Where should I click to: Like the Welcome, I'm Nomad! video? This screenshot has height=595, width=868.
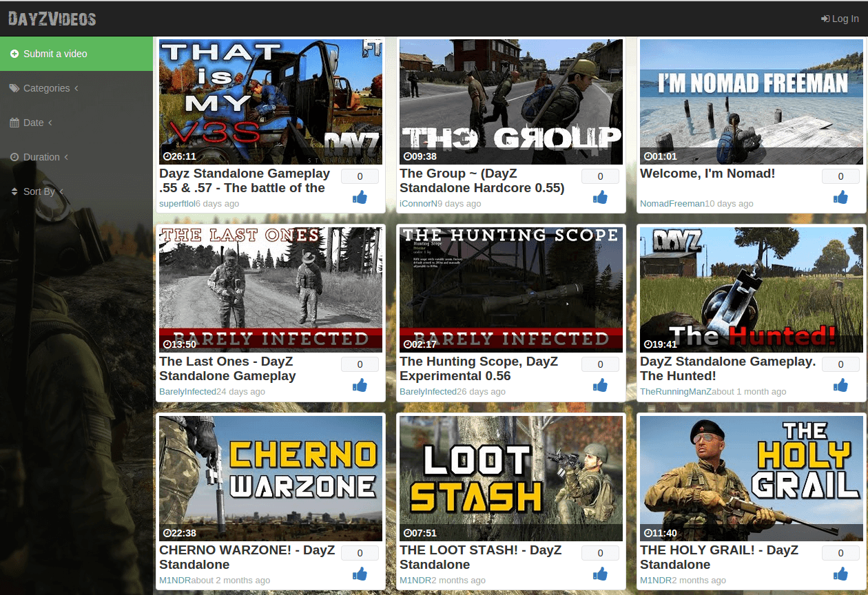(x=840, y=198)
